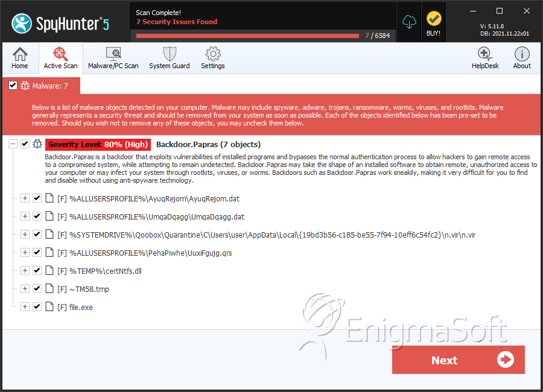The image size is (543, 392).
Task: Open the Settings gear icon
Action: pyautogui.click(x=213, y=54)
